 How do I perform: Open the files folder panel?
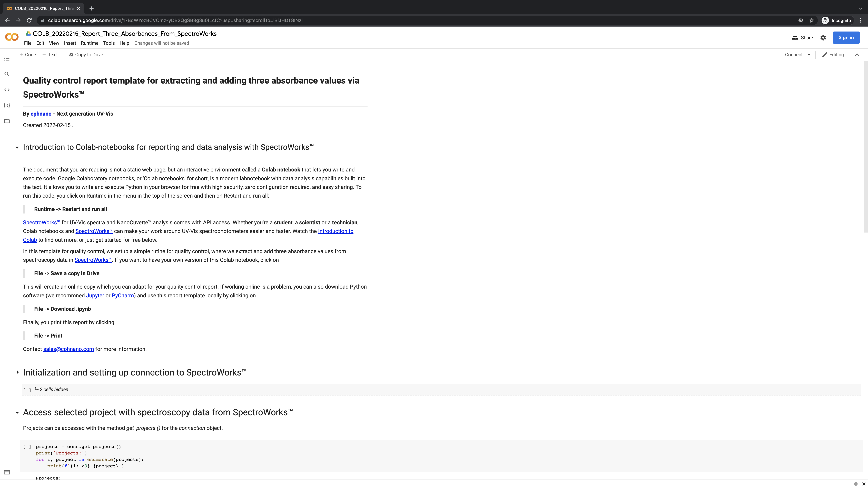pyautogui.click(x=7, y=121)
